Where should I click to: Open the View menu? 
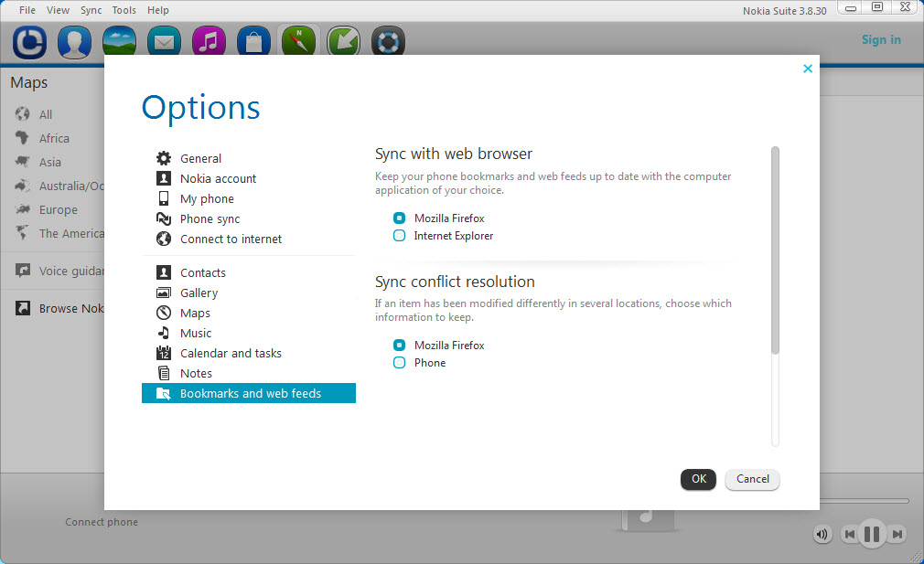[x=58, y=10]
